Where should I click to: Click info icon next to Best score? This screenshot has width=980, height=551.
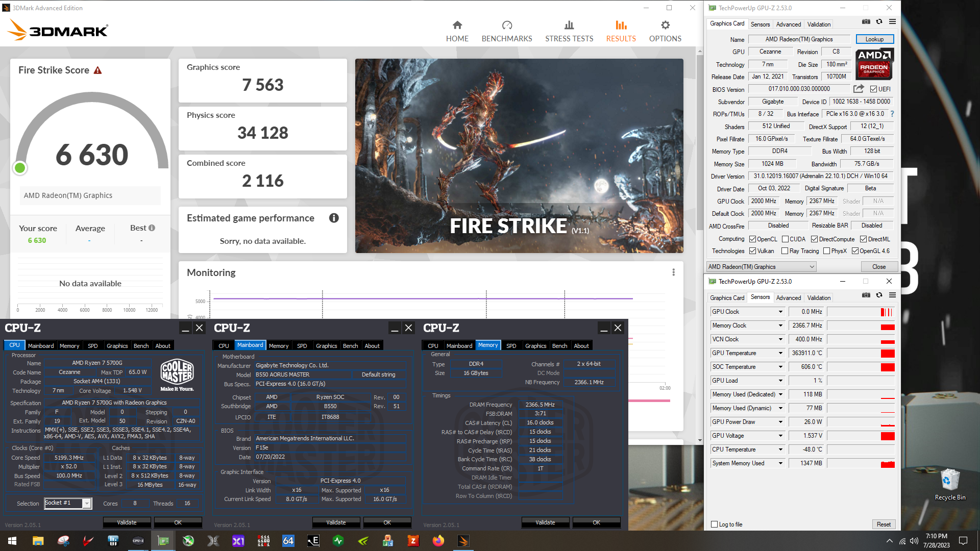pos(152,228)
